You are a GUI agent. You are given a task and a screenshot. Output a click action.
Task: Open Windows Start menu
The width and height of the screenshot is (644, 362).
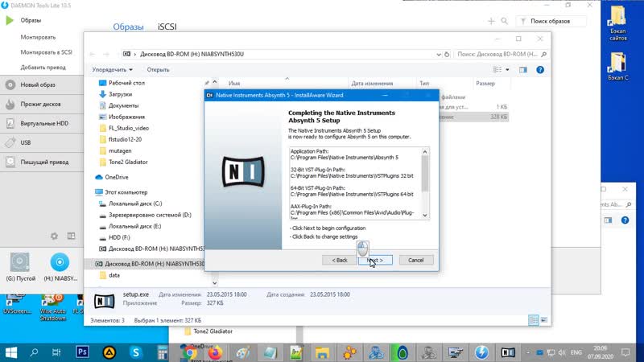coord(11,352)
